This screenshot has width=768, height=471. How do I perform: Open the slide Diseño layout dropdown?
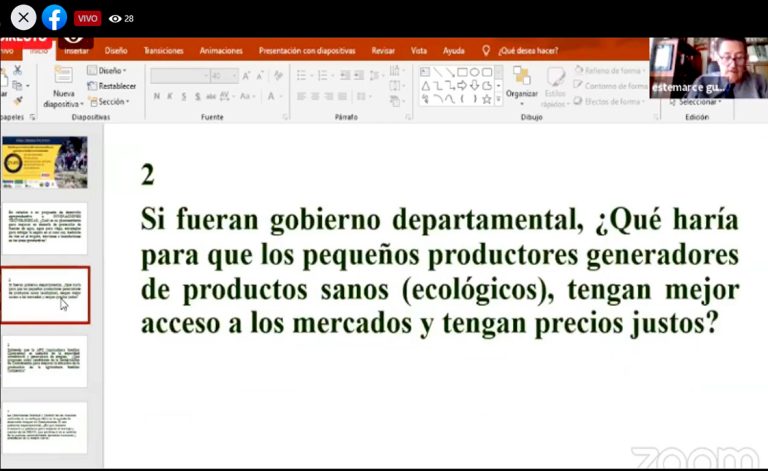[107, 71]
